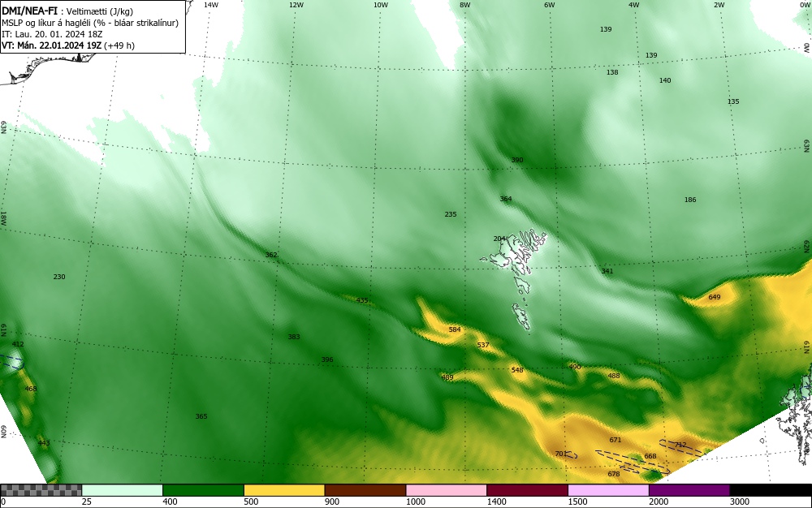The width and height of the screenshot is (812, 508).
Task: Click the legend scale label '3000'
Action: pos(740,502)
